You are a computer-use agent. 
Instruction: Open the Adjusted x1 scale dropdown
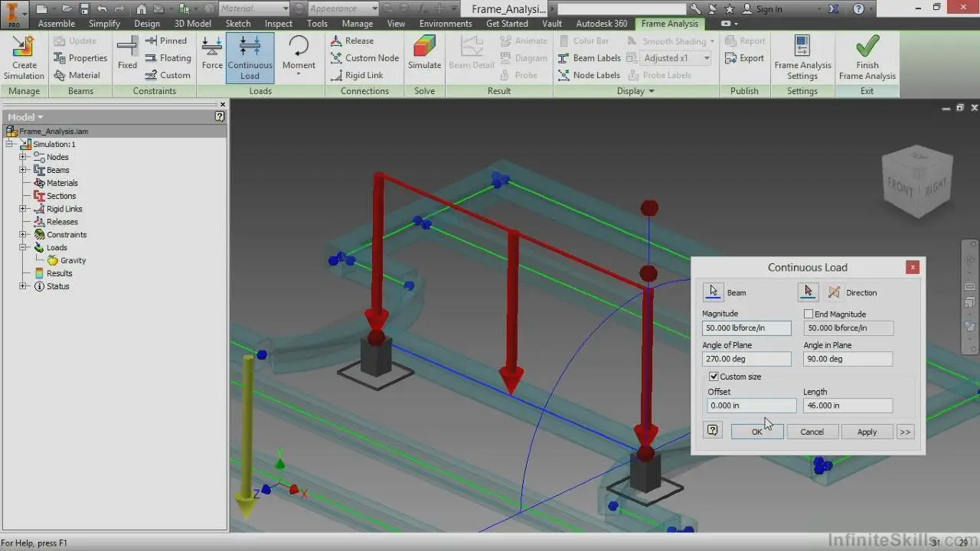707,58
